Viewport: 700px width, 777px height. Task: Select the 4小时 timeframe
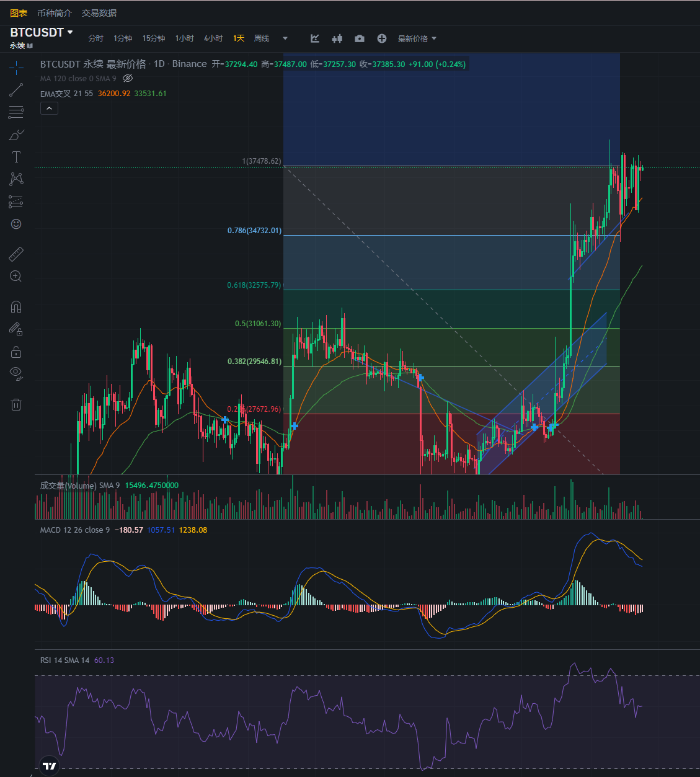213,38
